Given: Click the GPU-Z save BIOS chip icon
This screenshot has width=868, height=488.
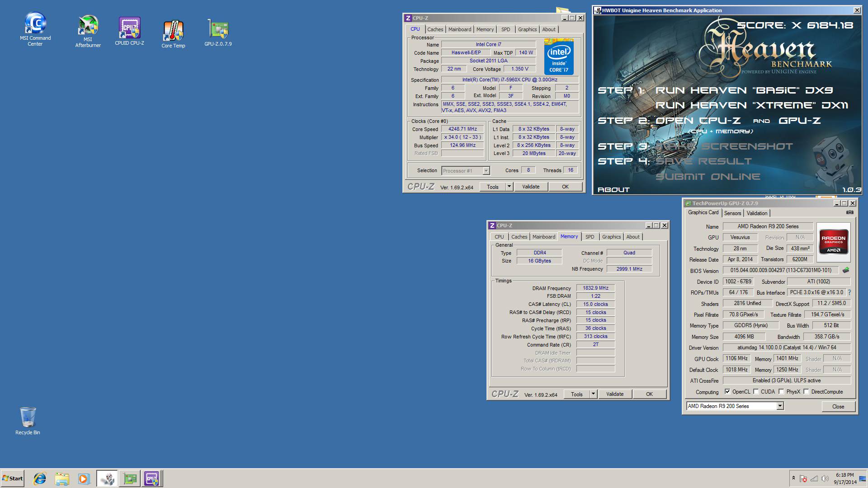Looking at the screenshot, I should 846,270.
